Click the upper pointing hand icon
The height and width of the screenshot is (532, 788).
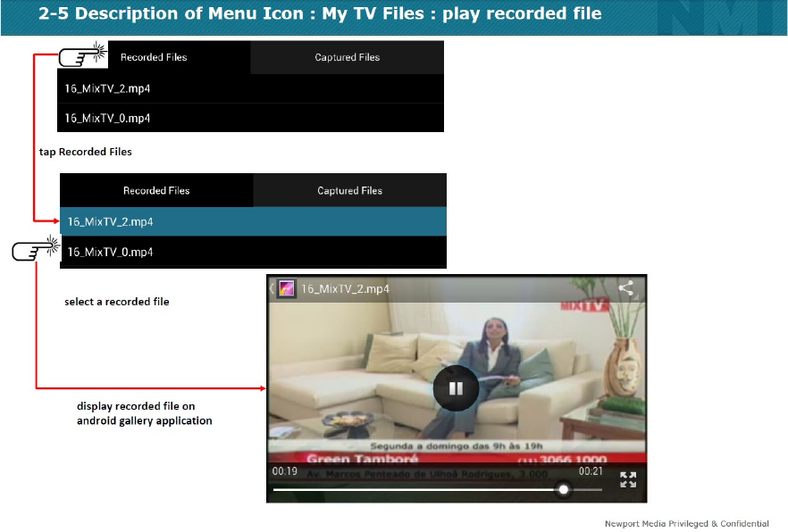pos(83,54)
